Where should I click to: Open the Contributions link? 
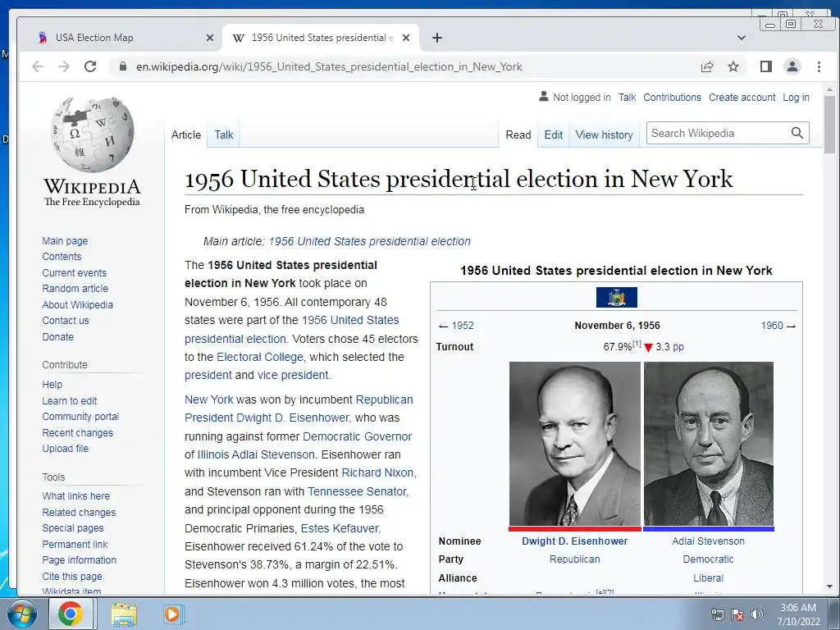click(x=672, y=98)
